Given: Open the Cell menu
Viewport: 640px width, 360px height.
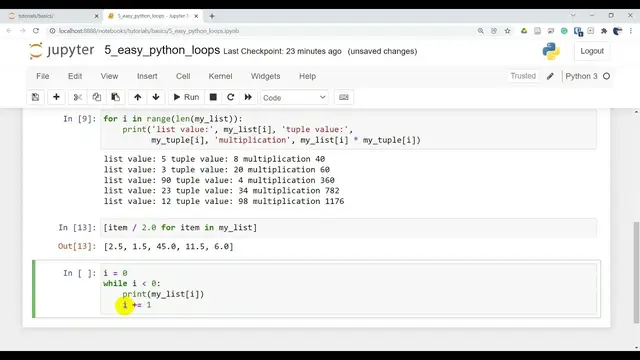Looking at the screenshot, I should pos(183,76).
